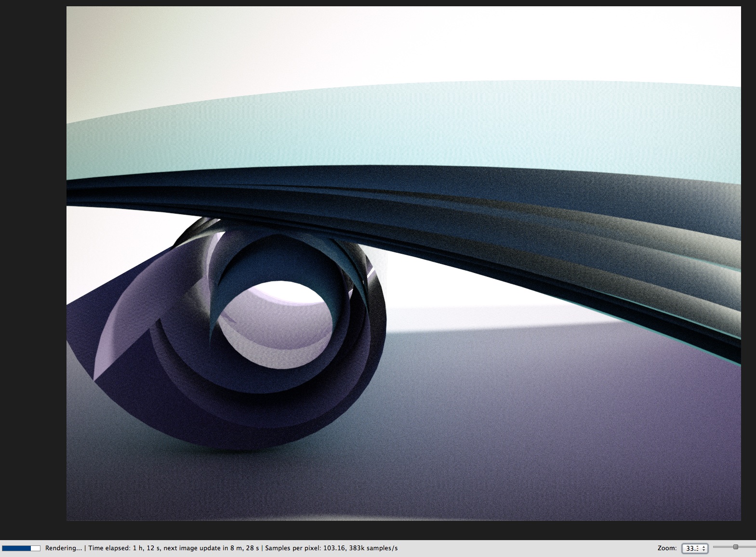This screenshot has width=756, height=557.
Task: Focus the Zoom percentage input field
Action: [x=692, y=548]
